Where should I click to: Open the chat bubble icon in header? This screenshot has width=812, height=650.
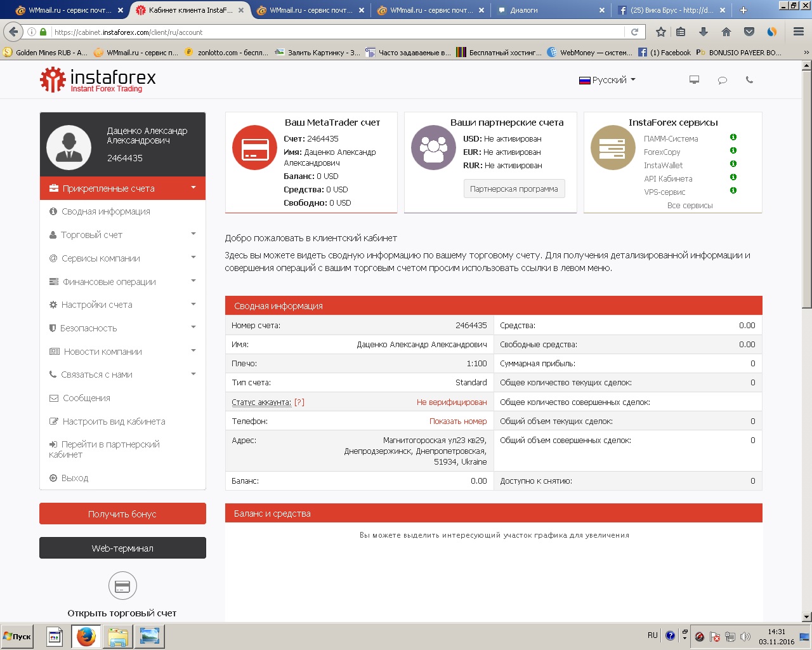[x=722, y=80]
